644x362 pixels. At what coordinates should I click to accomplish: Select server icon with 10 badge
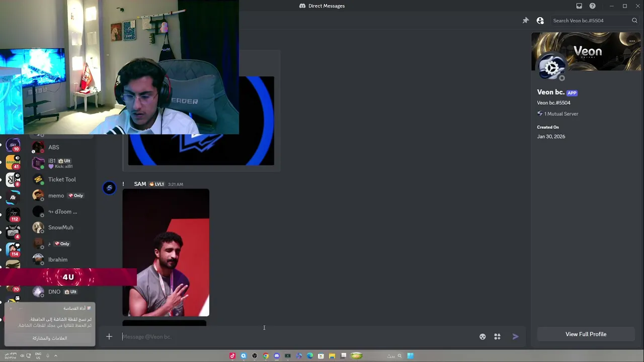click(13, 146)
